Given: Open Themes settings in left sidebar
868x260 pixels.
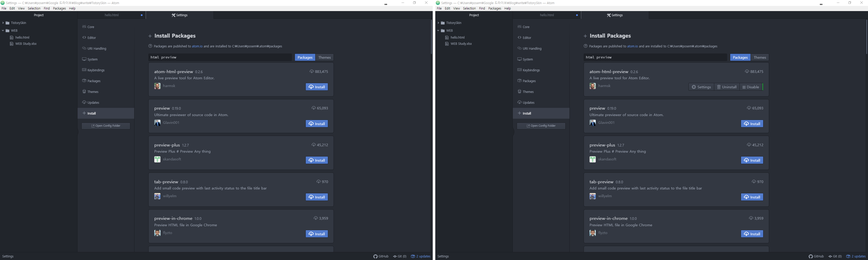Looking at the screenshot, I should pos(106,92).
